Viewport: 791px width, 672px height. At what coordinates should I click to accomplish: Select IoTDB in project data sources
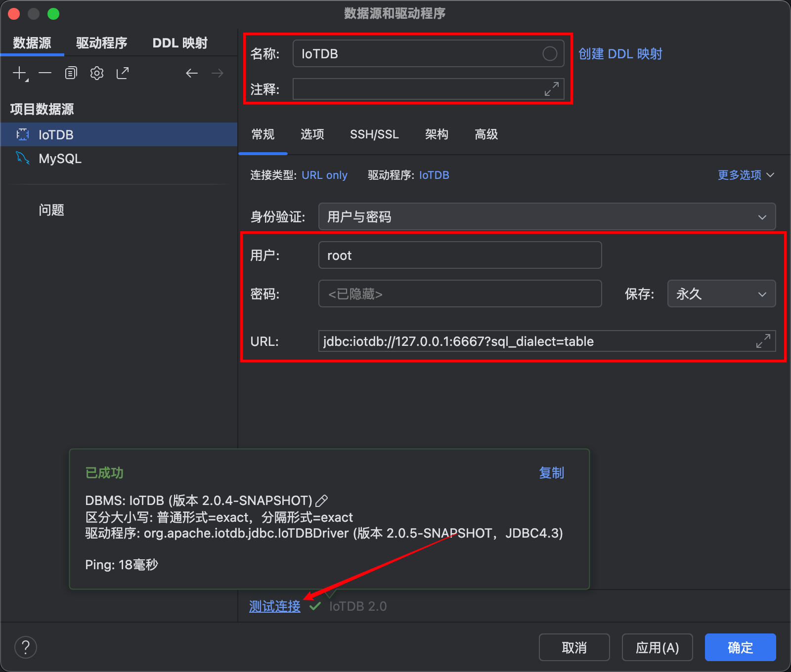pyautogui.click(x=119, y=134)
